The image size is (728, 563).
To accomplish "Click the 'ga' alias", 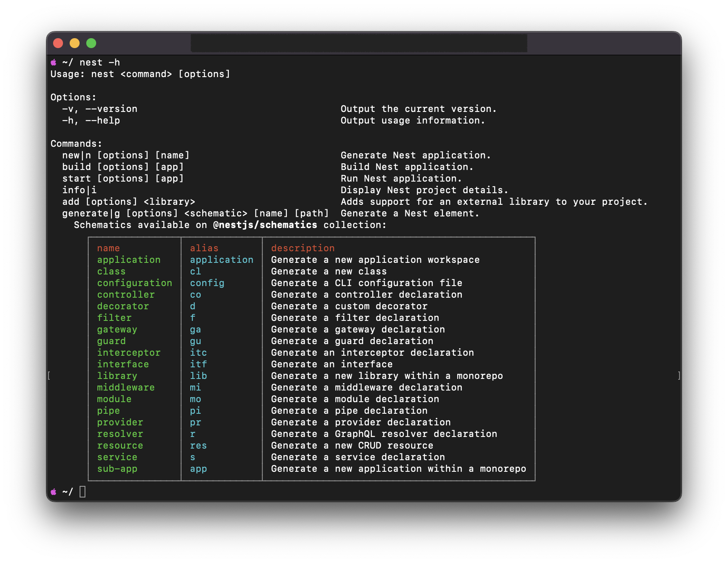I will click(x=196, y=330).
